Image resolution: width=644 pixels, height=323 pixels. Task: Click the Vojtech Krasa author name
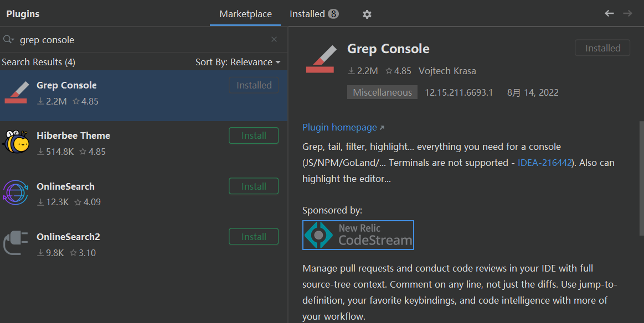[447, 71]
